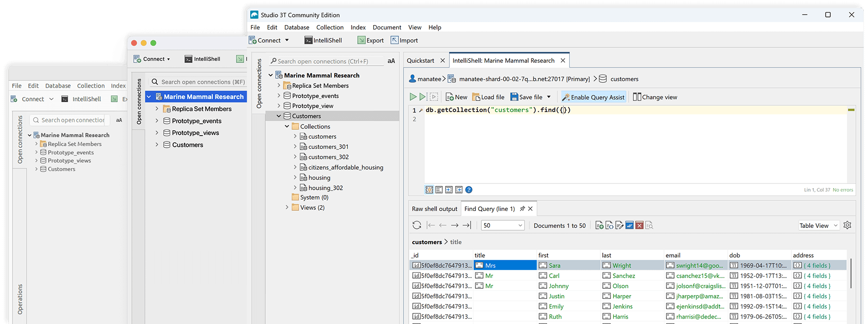Run the entire script with green play icon

[x=413, y=97]
